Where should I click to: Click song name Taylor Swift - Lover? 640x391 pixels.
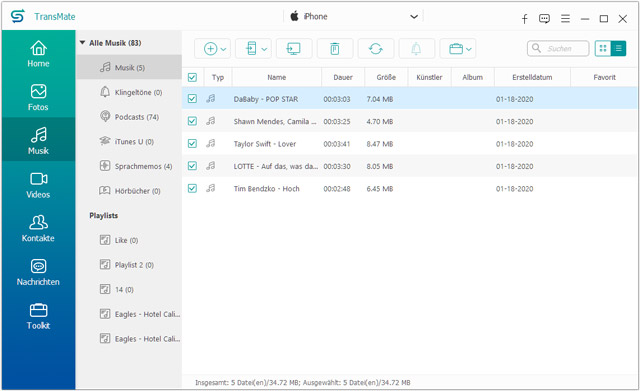(264, 144)
